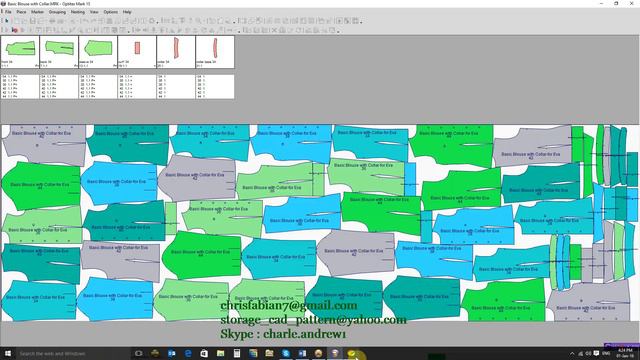The height and width of the screenshot is (360, 640).
Task: Open the Help menu
Action: coord(127,12)
